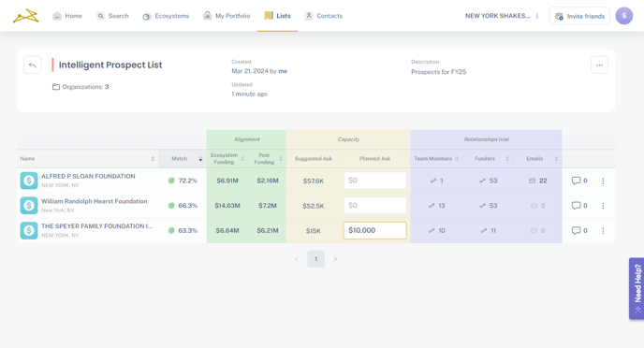Open the team members link for Speyer Family Foundation
This screenshot has height=348, width=644.
point(436,231)
